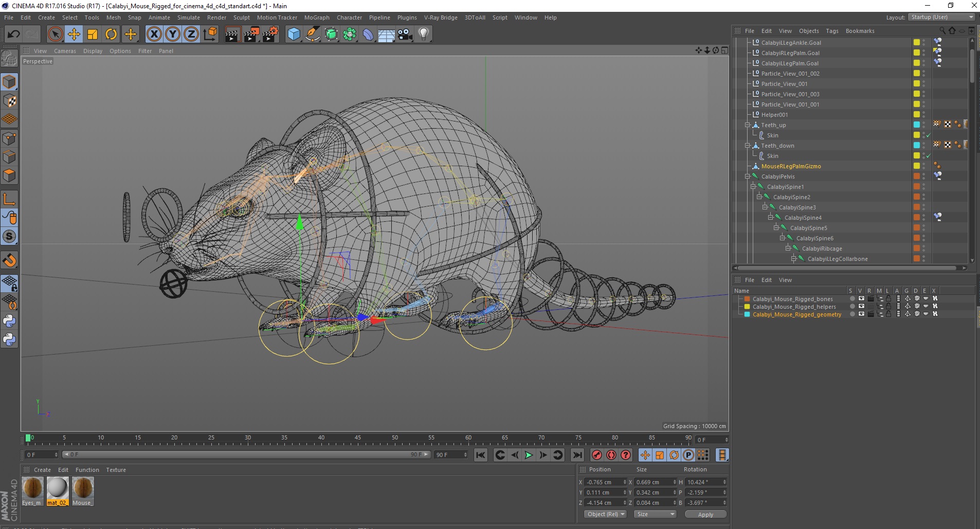Viewport: 980px width, 529px height.
Task: Play the animation forwards
Action: click(x=529, y=455)
